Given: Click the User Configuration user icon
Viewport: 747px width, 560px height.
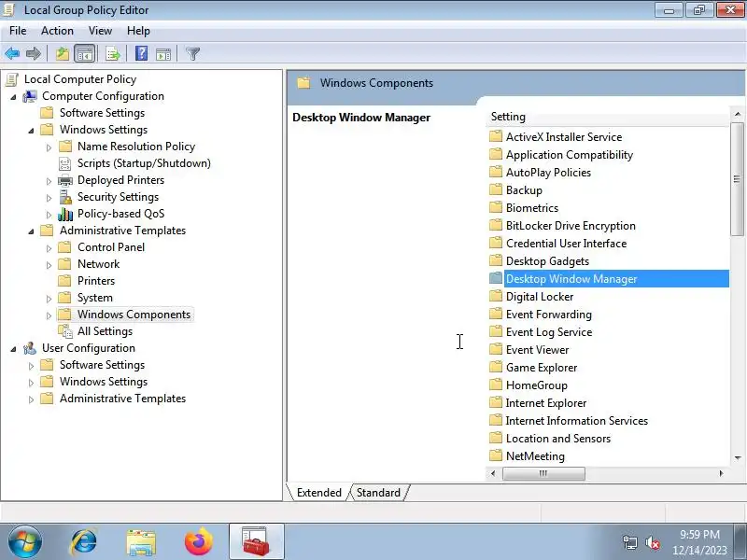Looking at the screenshot, I should [x=30, y=348].
